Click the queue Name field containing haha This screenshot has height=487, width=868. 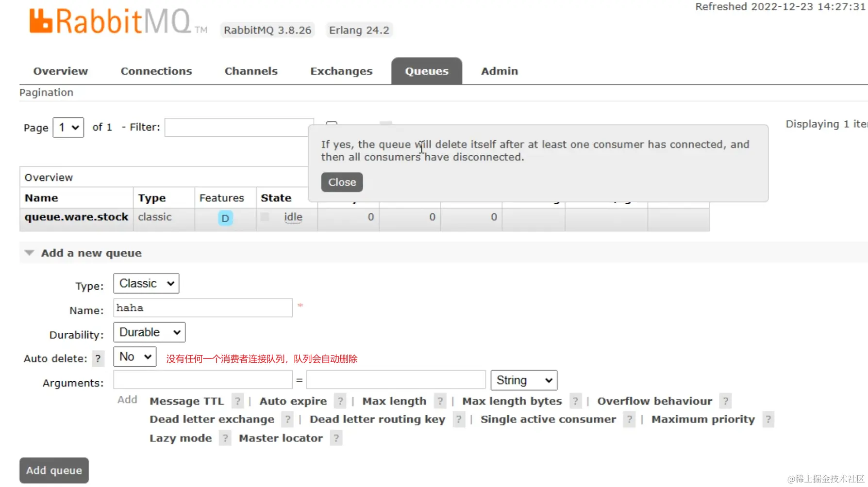tap(203, 308)
